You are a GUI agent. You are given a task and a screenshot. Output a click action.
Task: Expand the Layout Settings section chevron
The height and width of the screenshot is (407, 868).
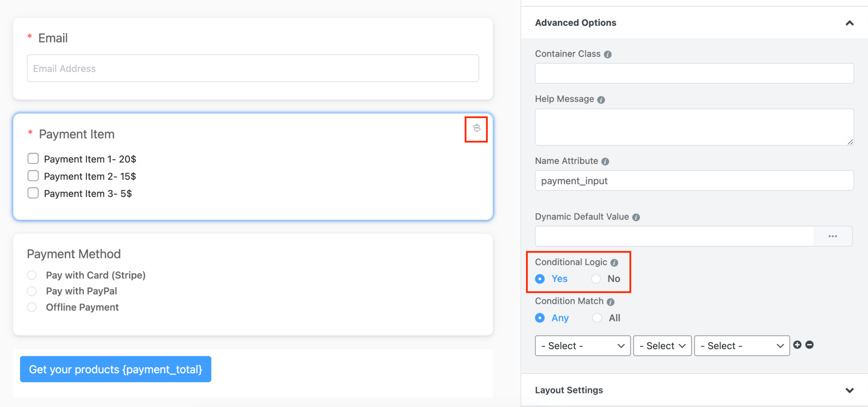tap(850, 390)
